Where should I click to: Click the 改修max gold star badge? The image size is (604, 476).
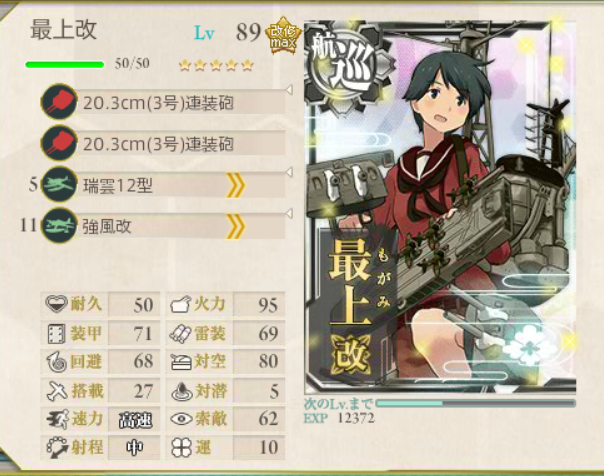pyautogui.click(x=283, y=35)
